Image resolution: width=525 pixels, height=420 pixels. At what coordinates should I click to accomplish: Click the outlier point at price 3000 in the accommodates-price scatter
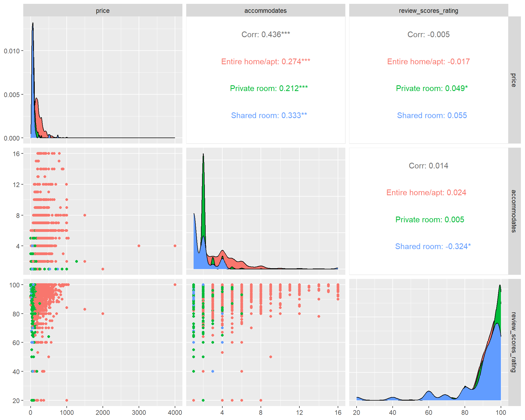click(139, 246)
